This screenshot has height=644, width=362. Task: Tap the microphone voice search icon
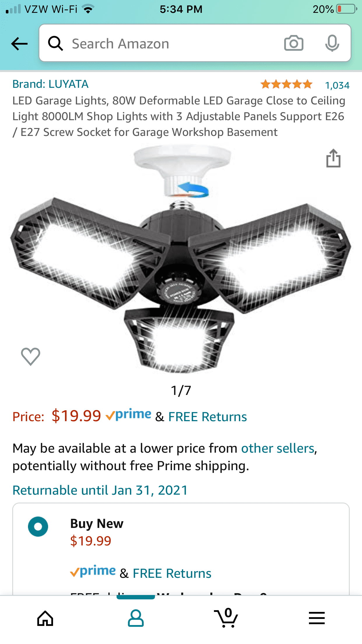[x=332, y=43]
